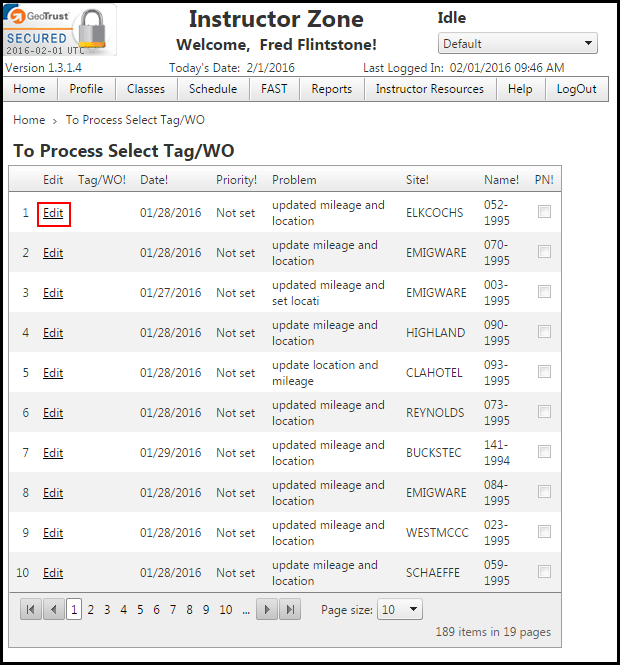Open Instructor Resources menu
The image size is (620, 665).
[430, 89]
